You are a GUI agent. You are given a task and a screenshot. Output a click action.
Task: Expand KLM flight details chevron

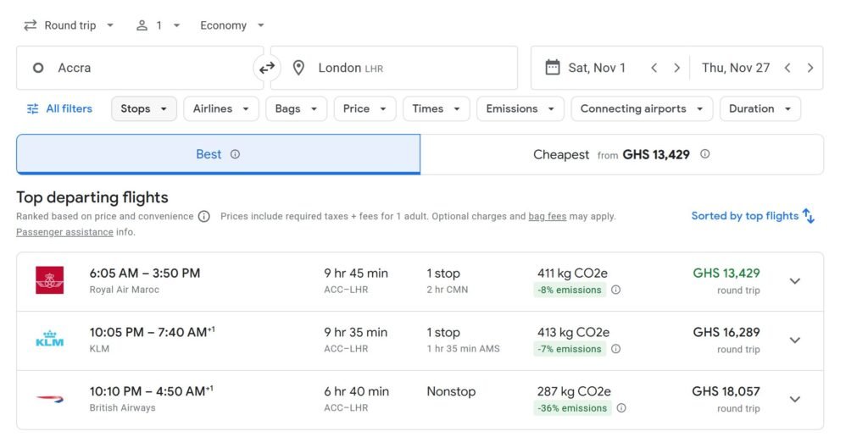[x=795, y=340]
